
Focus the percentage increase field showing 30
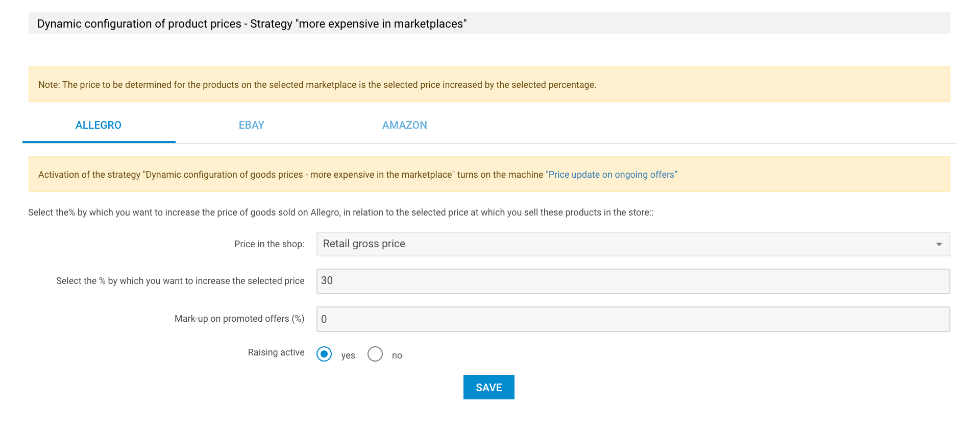[x=633, y=281]
